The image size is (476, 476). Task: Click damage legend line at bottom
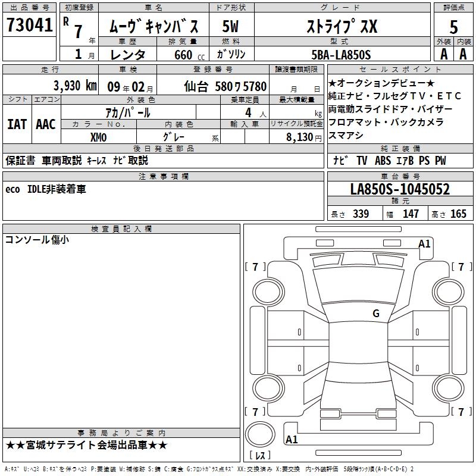209,469
